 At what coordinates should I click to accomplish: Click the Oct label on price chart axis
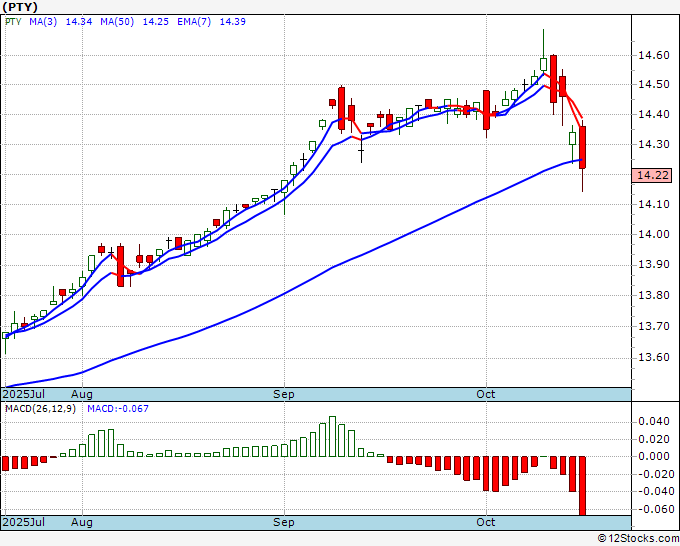point(486,394)
